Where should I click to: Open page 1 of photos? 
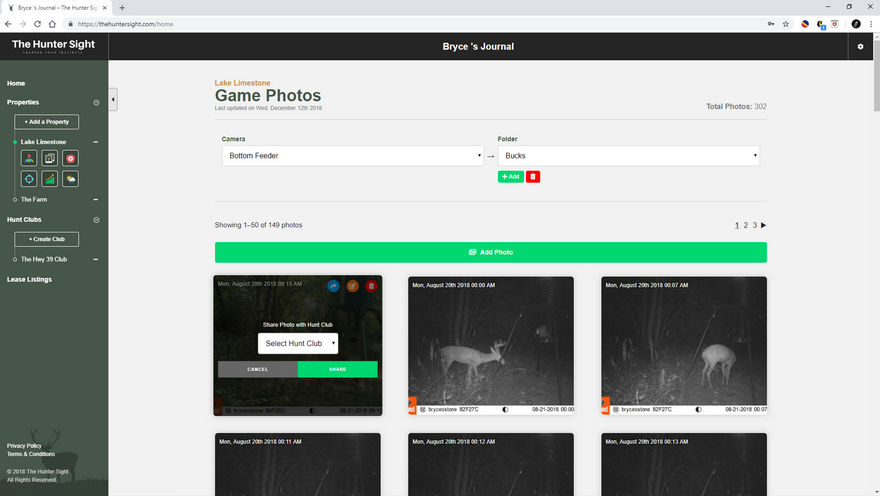pyautogui.click(x=737, y=225)
